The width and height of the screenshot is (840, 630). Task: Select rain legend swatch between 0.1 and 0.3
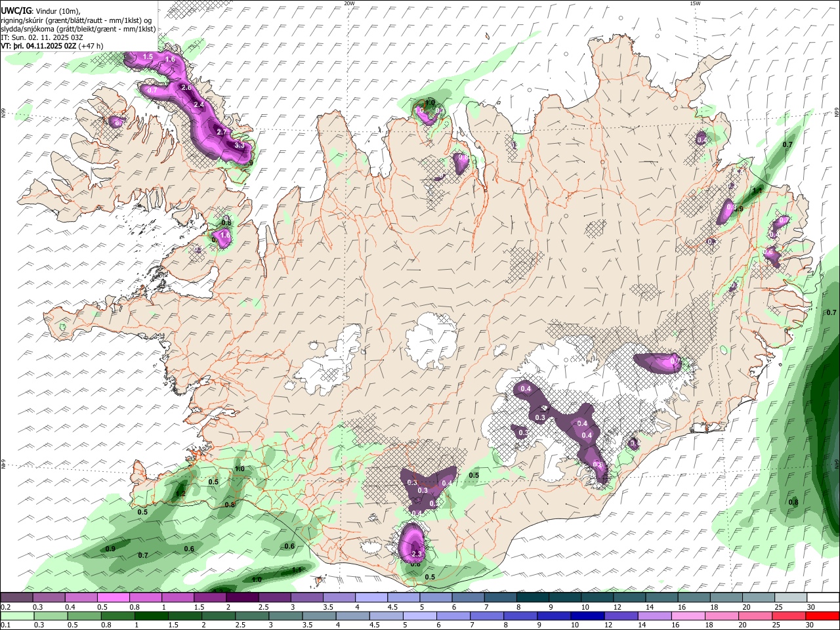(x=17, y=616)
